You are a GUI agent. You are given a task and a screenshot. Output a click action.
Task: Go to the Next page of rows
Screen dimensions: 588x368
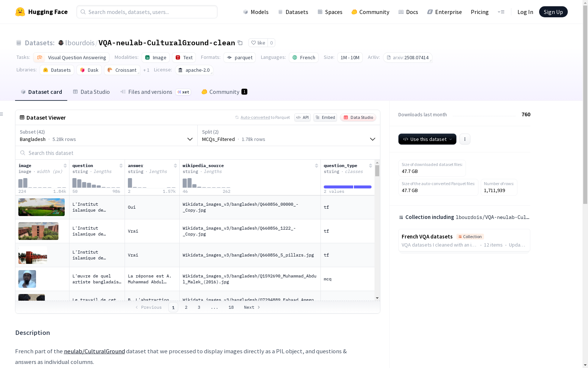click(252, 307)
